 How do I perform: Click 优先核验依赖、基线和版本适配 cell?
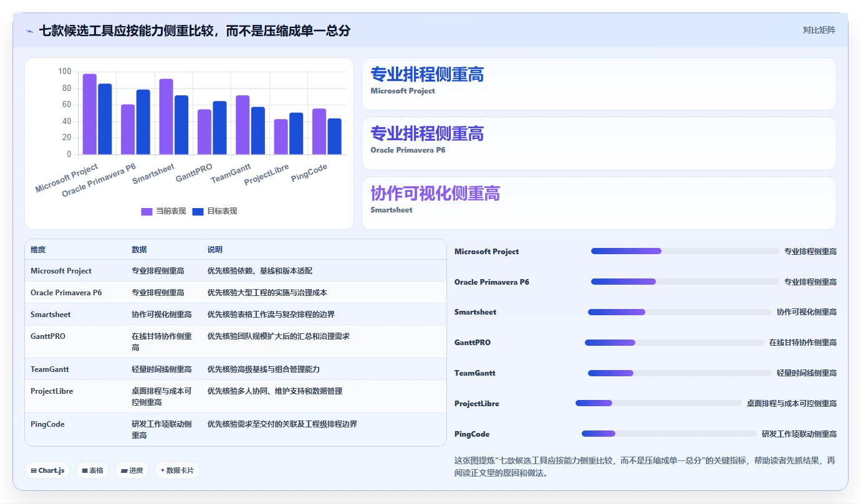pyautogui.click(x=260, y=271)
